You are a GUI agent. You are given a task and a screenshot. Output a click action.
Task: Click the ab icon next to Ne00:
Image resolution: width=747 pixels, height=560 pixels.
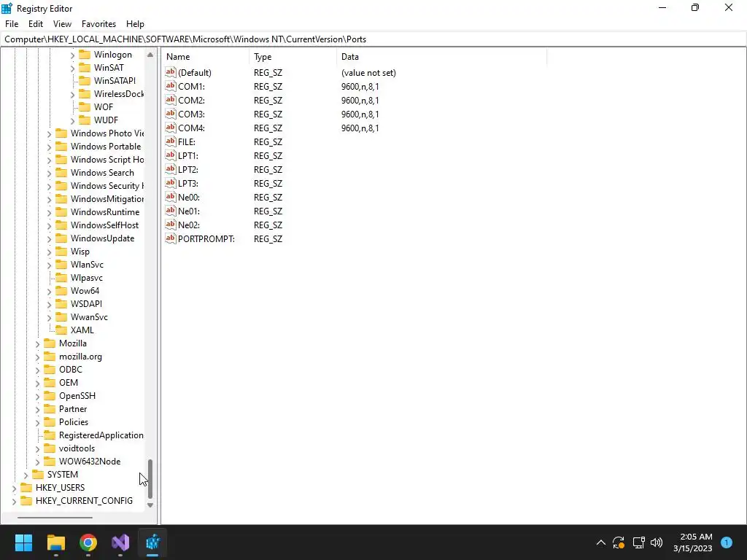[x=171, y=197]
